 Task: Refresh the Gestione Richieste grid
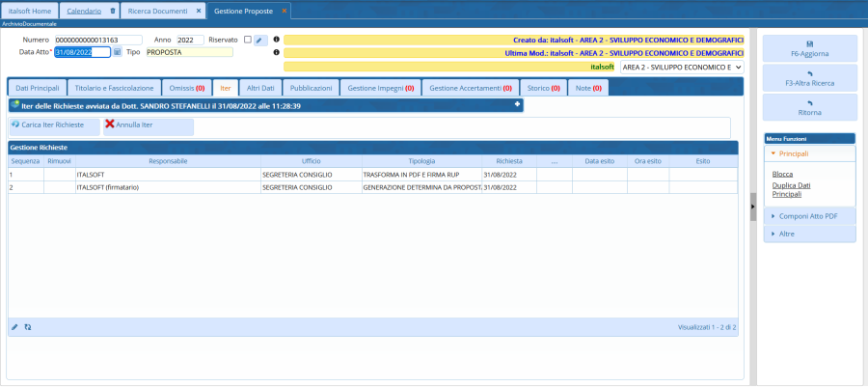point(28,327)
